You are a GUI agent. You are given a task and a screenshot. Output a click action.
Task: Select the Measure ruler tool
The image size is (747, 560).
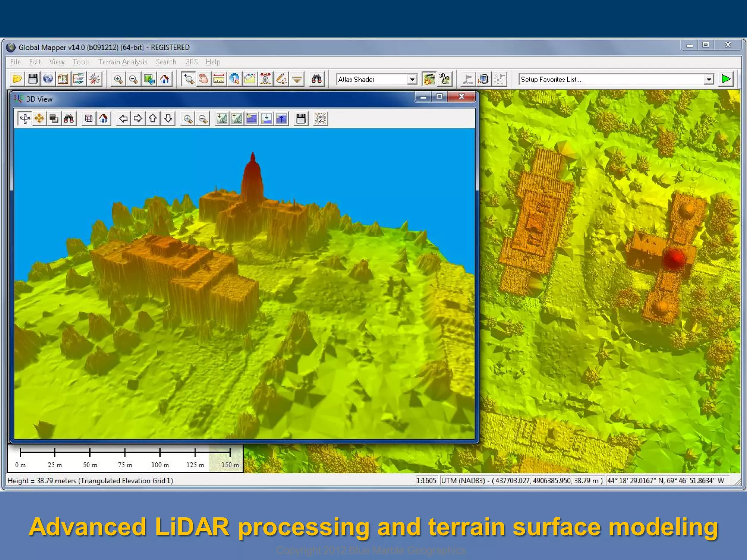pyautogui.click(x=219, y=79)
